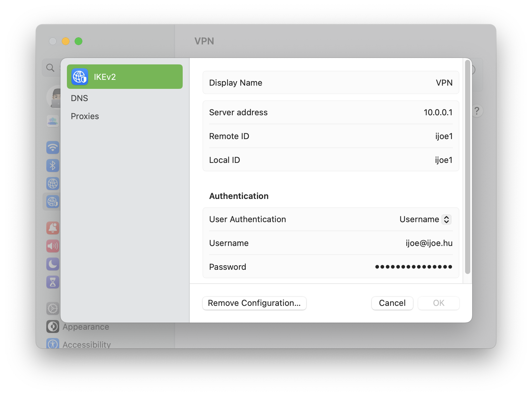Click the help question mark button

pyautogui.click(x=477, y=111)
